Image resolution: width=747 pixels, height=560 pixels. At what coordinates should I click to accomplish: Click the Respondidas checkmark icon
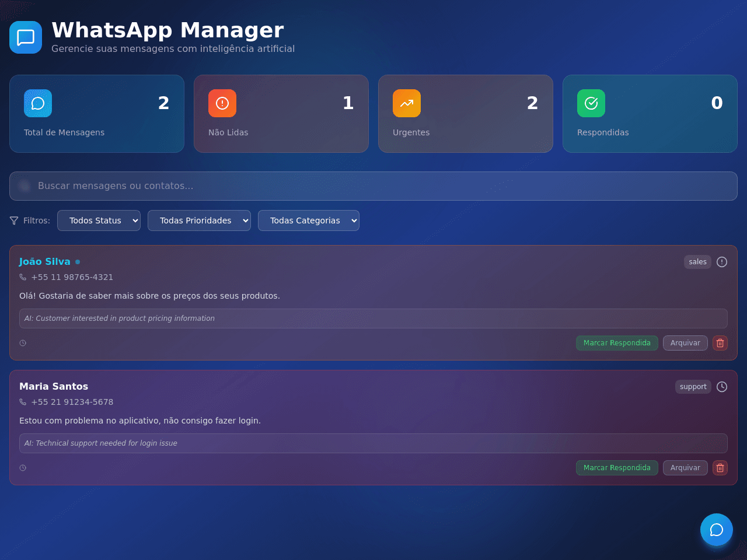[x=591, y=103]
